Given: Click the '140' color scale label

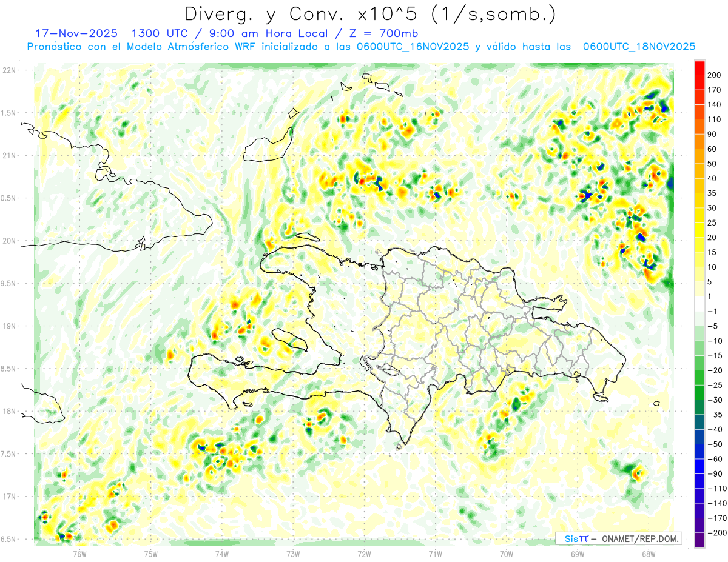Looking at the screenshot, I should pyautogui.click(x=714, y=104).
